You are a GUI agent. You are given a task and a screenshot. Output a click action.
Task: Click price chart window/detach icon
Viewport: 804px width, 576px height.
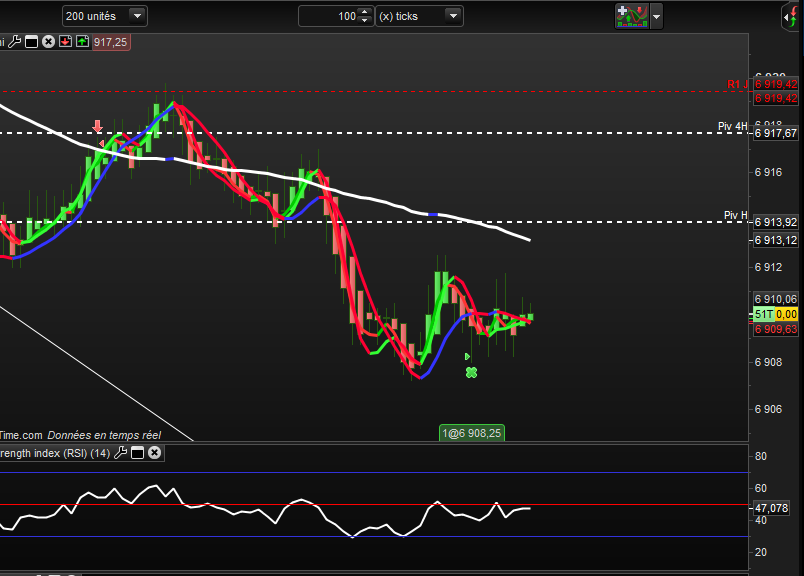point(31,42)
